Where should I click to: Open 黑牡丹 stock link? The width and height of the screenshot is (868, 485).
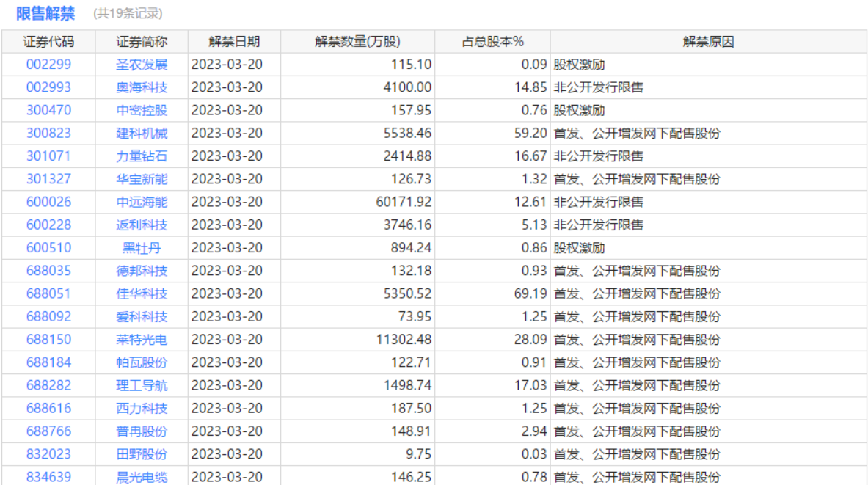coord(142,247)
